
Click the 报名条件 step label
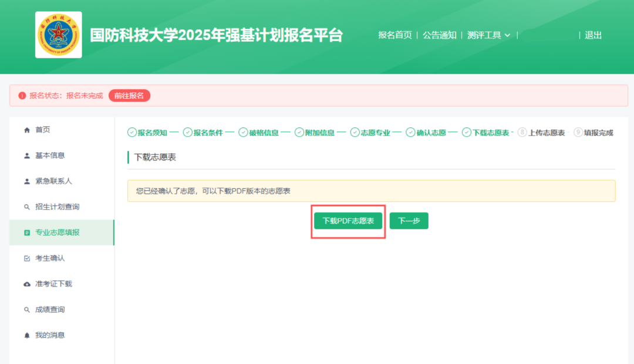[208, 133]
